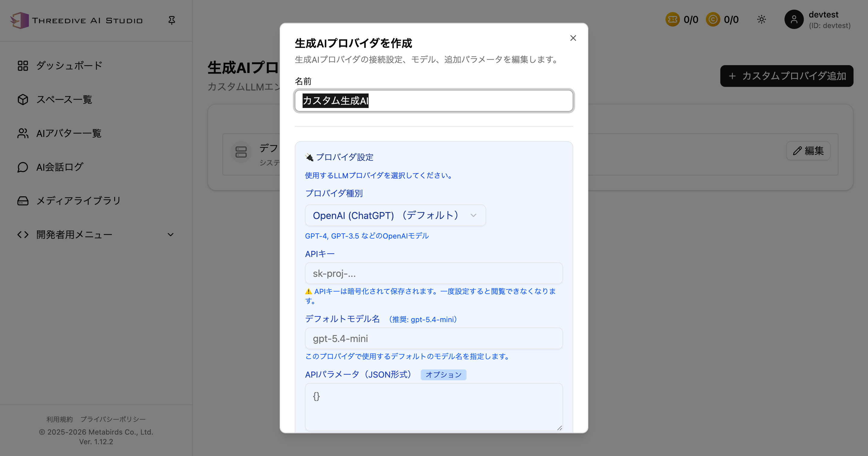The width and height of the screenshot is (868, 456).
Task: Click the ThreeDive AI Studio logo
Action: [76, 21]
